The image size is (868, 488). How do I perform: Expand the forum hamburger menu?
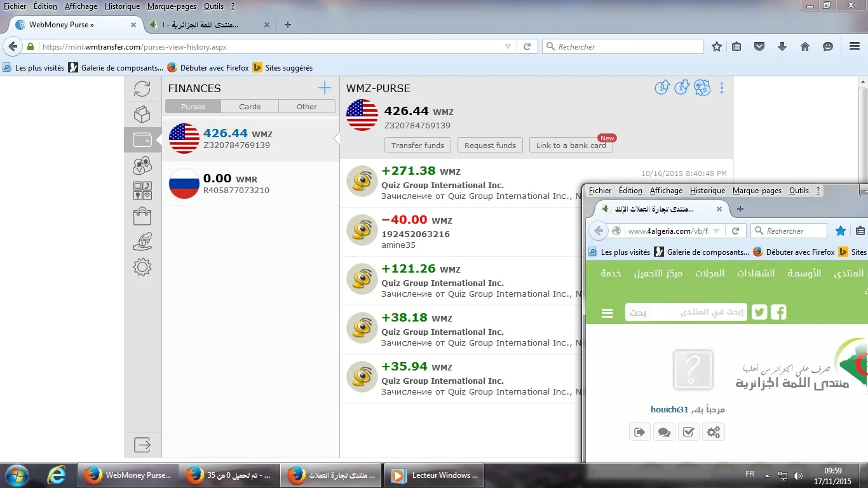tap(607, 313)
